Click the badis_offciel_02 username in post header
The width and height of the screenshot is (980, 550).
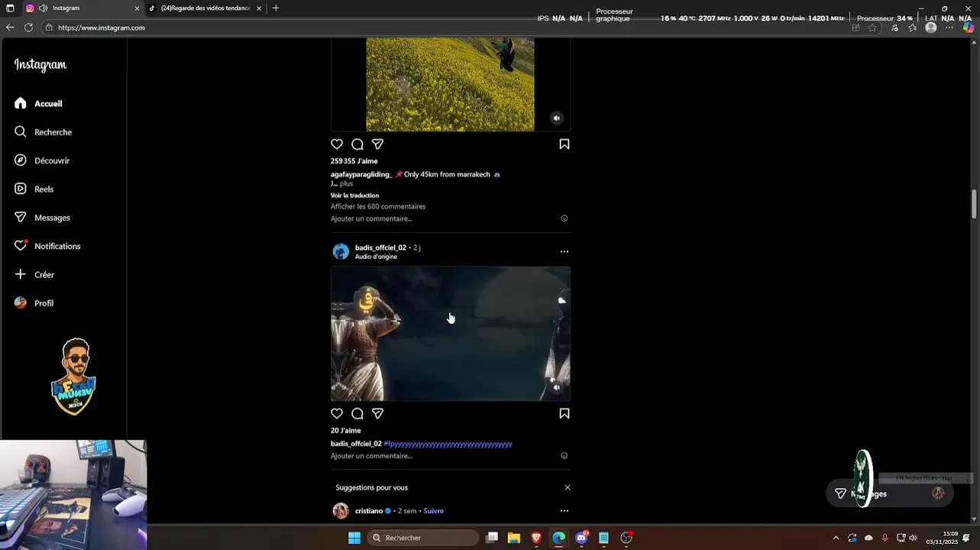[x=380, y=247]
